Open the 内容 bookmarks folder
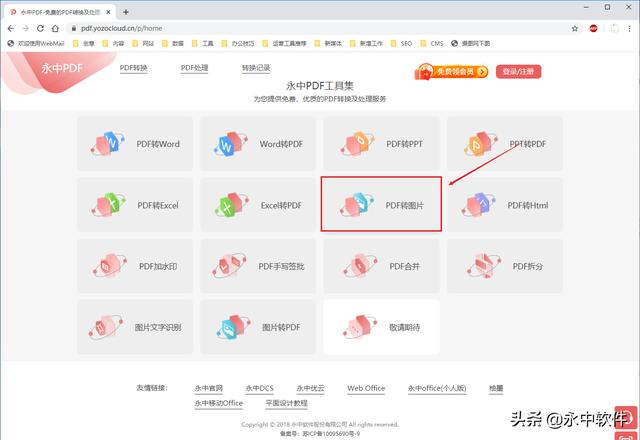 point(113,43)
